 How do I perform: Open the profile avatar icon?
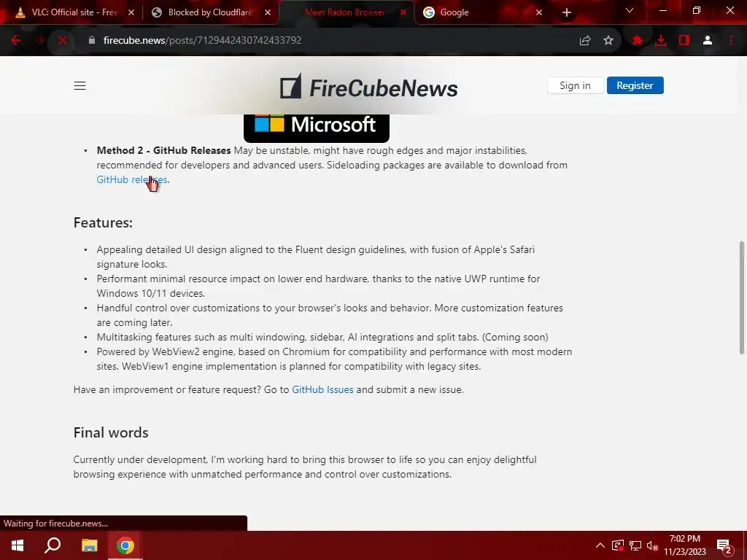click(x=708, y=41)
